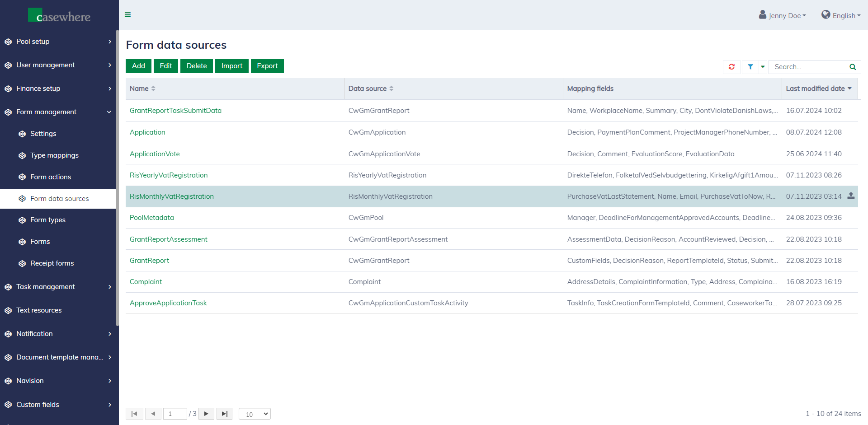Viewport: 868px width, 425px height.
Task: Open the page size selector
Action: [255, 414]
